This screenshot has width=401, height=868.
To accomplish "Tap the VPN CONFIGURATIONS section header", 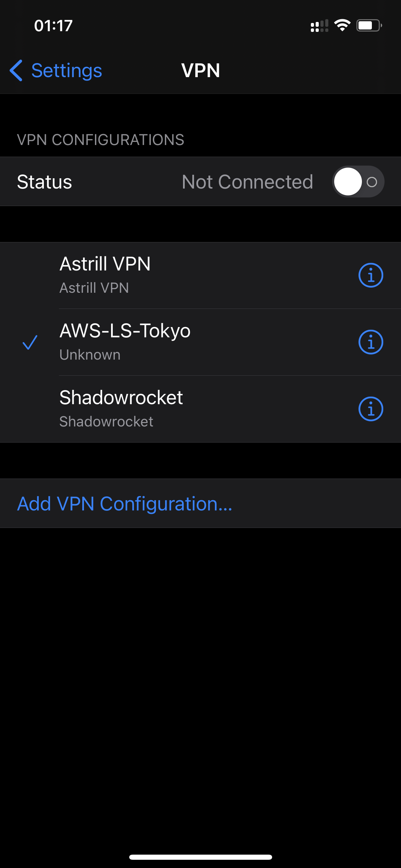I will click(101, 140).
